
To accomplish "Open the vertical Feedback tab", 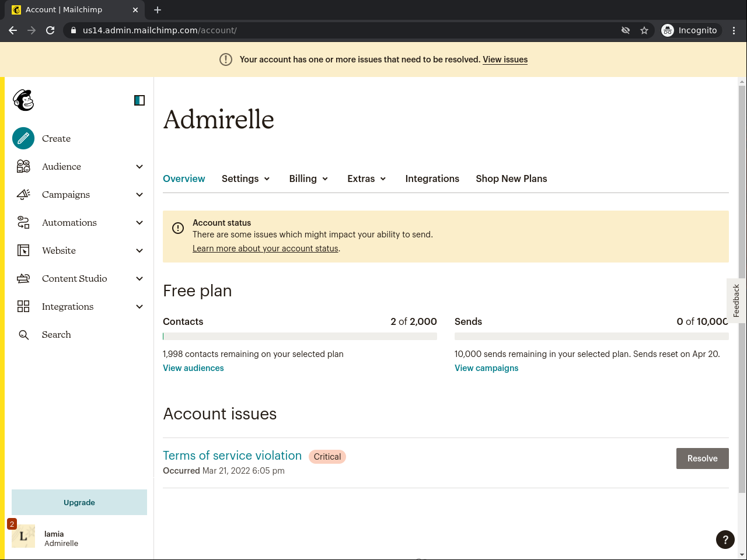I will coord(736,300).
